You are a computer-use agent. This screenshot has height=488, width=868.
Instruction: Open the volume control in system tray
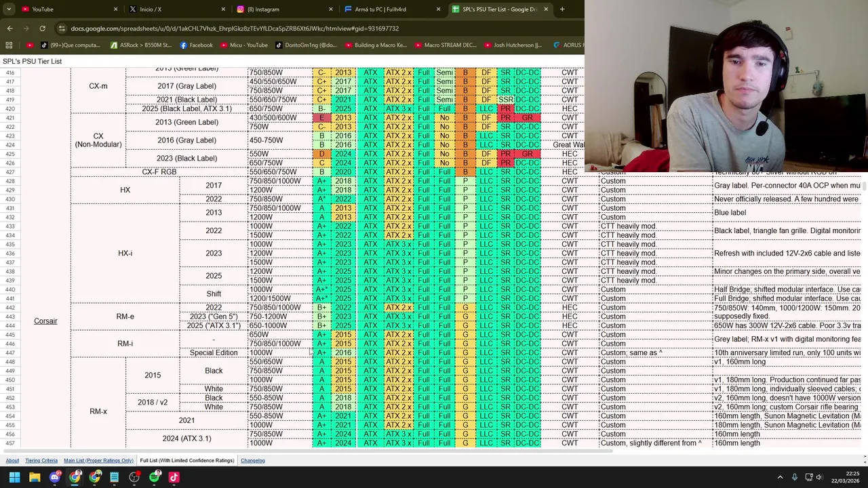(x=819, y=477)
